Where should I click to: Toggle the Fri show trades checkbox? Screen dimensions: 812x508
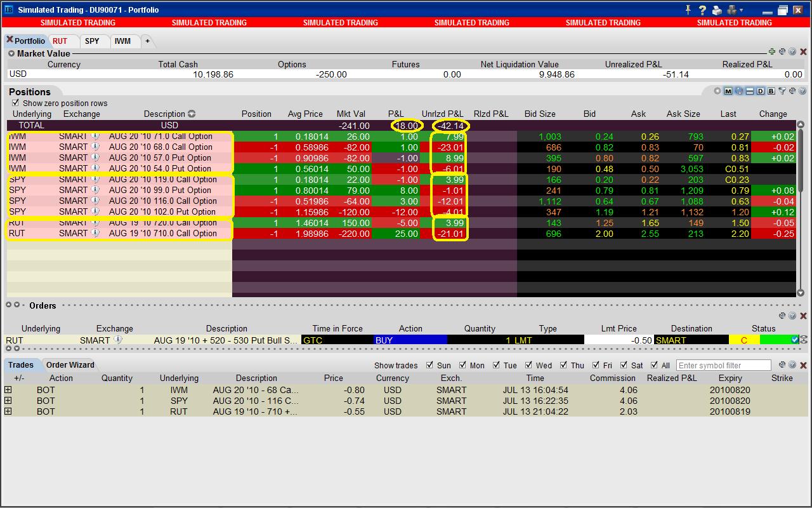coord(596,365)
